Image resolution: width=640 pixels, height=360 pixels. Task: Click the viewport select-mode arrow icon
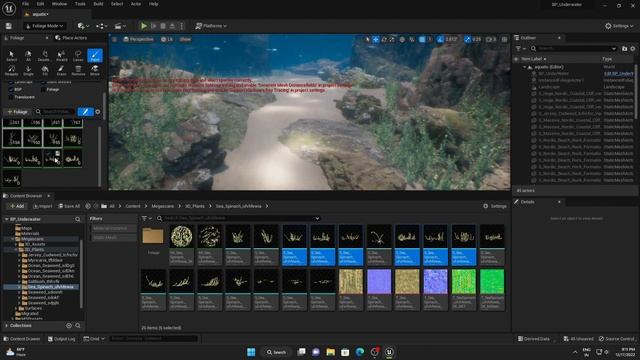pyautogui.click(x=367, y=39)
